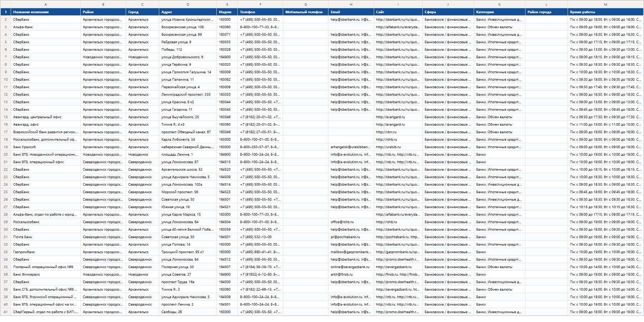This screenshot has width=644, height=322.
Task: Select postal index cell 163071
Action: pos(227,35)
